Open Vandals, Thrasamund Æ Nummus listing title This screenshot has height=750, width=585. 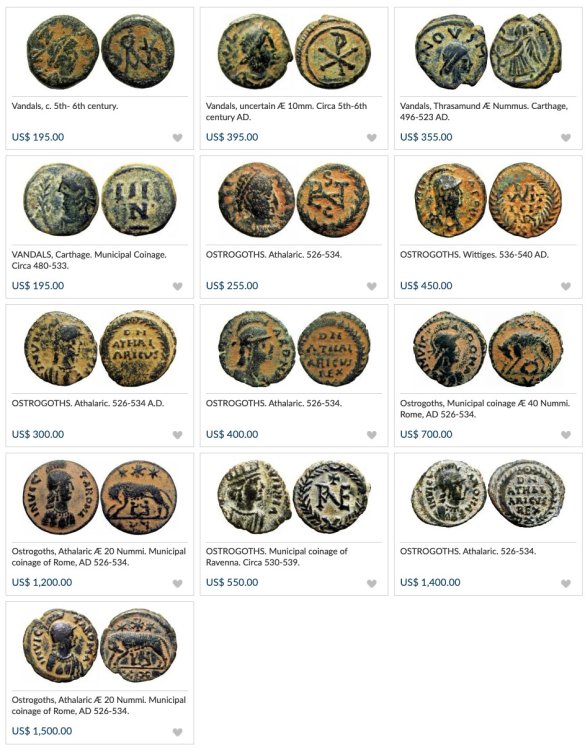coord(484,111)
